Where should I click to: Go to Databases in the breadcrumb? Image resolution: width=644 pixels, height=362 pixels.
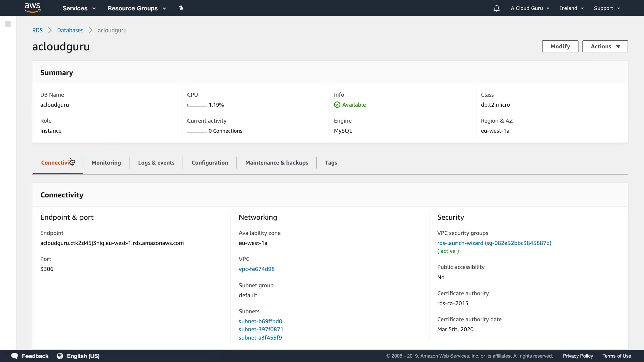click(x=70, y=30)
